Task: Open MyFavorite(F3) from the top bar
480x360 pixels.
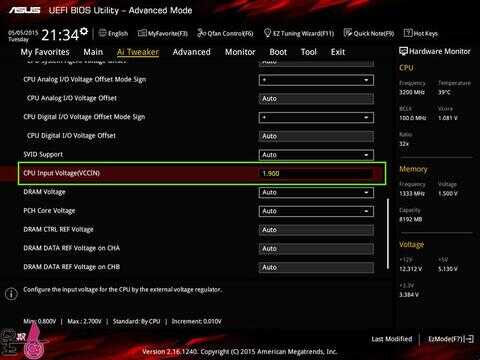Action: [163, 33]
